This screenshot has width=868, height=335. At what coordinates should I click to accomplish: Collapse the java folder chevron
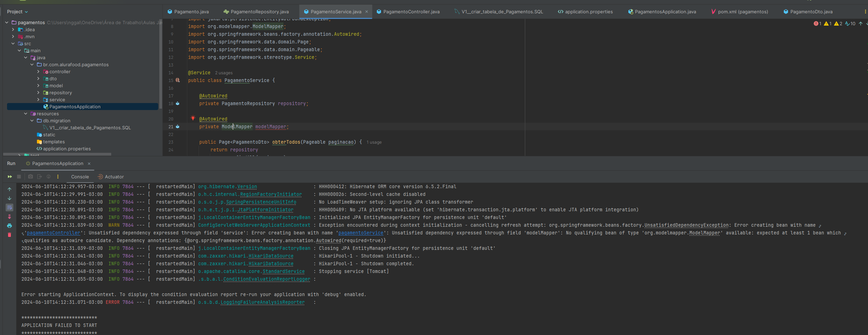pyautogui.click(x=26, y=57)
